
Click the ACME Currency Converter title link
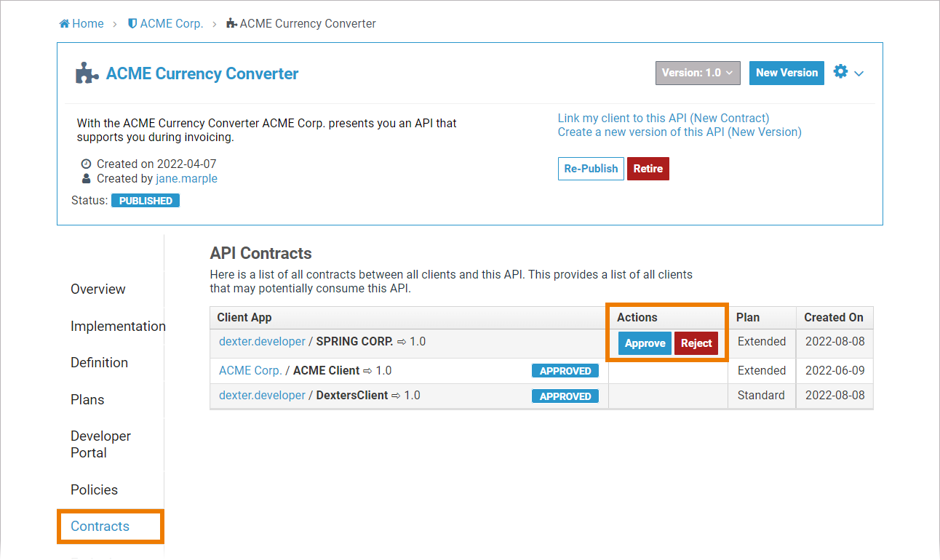pyautogui.click(x=202, y=73)
